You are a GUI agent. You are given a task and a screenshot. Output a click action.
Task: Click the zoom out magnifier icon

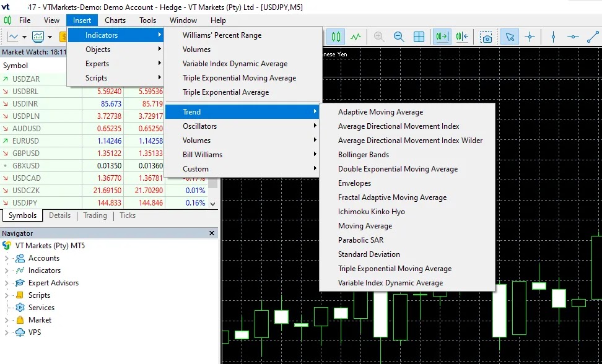[x=399, y=37]
